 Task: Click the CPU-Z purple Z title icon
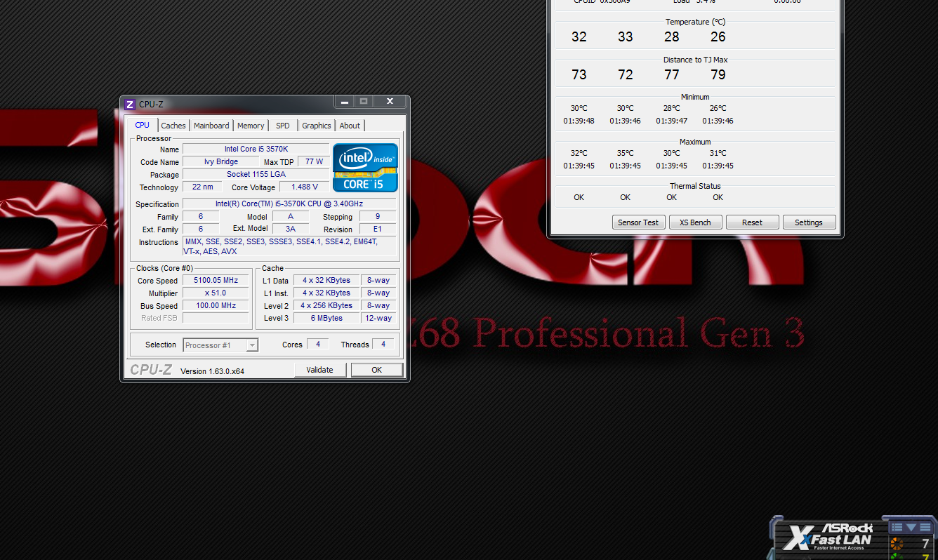(130, 105)
